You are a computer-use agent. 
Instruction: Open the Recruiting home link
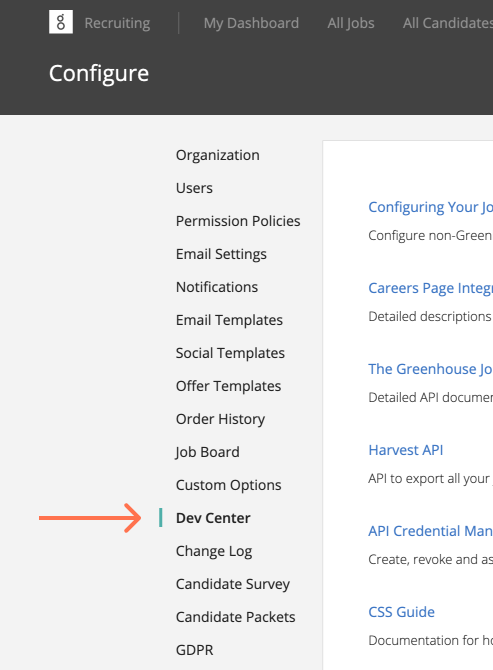click(117, 23)
